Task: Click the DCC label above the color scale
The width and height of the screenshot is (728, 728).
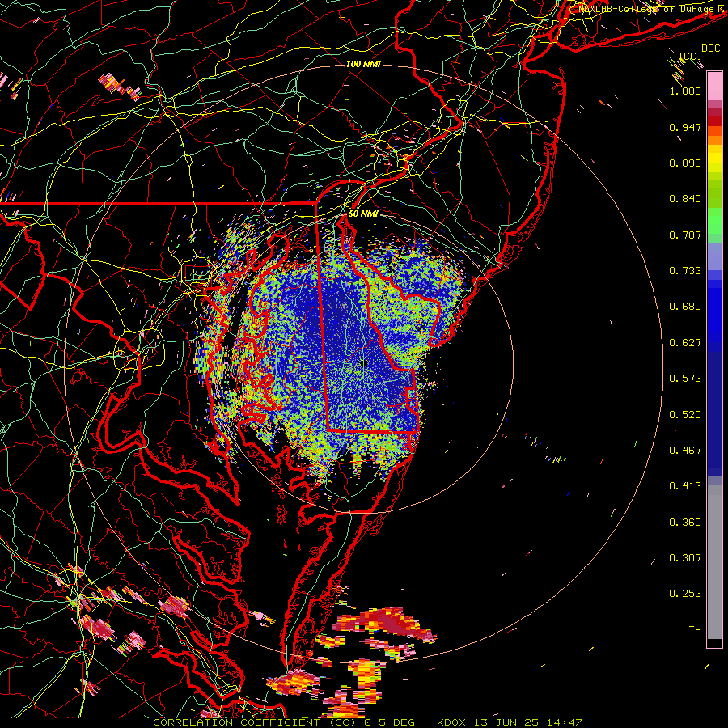Action: click(x=710, y=49)
